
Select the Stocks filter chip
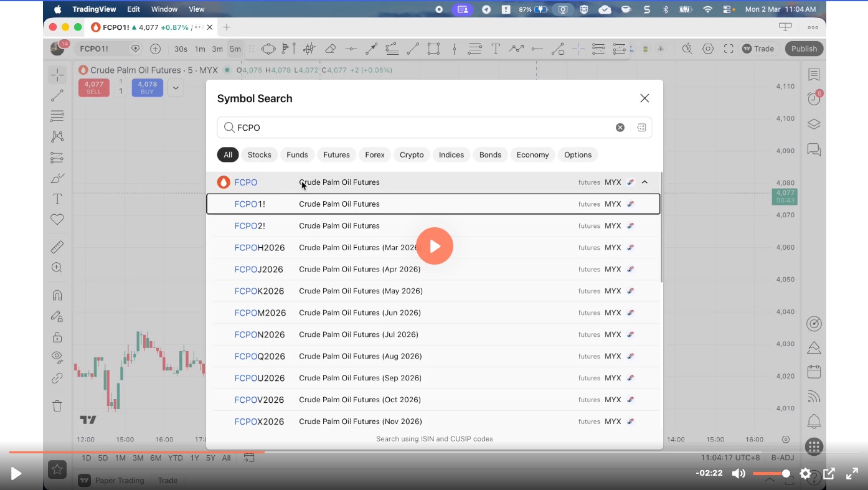point(260,155)
